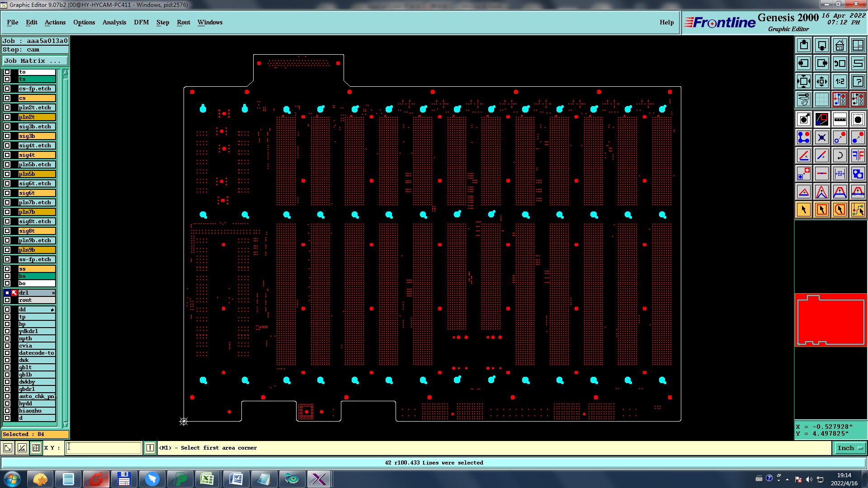Image resolution: width=868 pixels, height=488 pixels.
Task: Click the ruler measure tool icon
Action: [840, 119]
